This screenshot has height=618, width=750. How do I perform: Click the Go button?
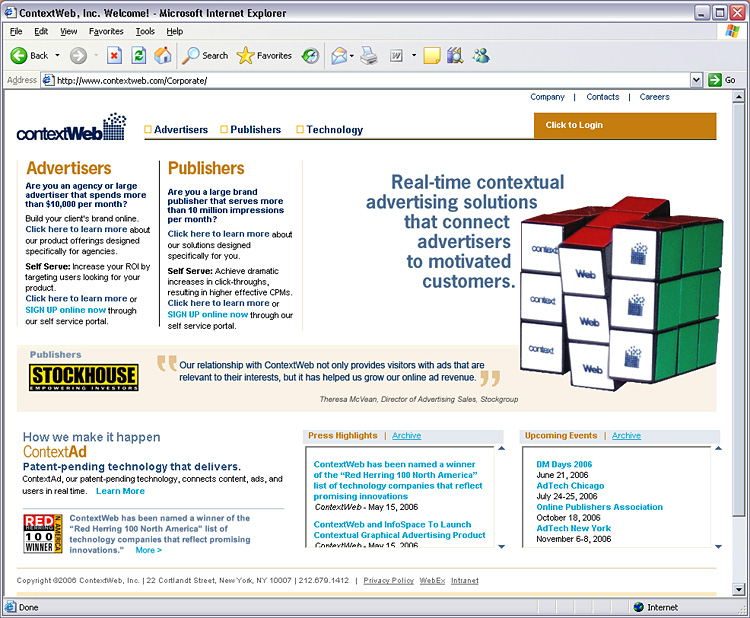point(722,80)
